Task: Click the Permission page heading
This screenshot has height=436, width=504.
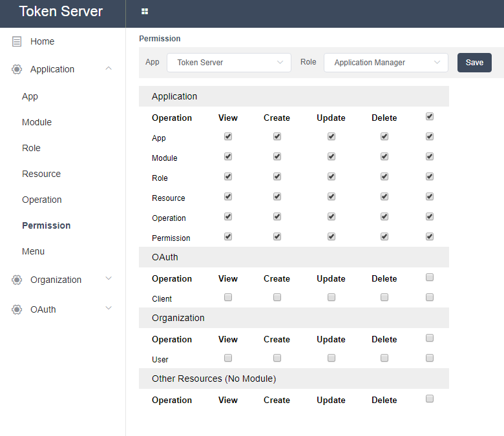Action: (160, 39)
